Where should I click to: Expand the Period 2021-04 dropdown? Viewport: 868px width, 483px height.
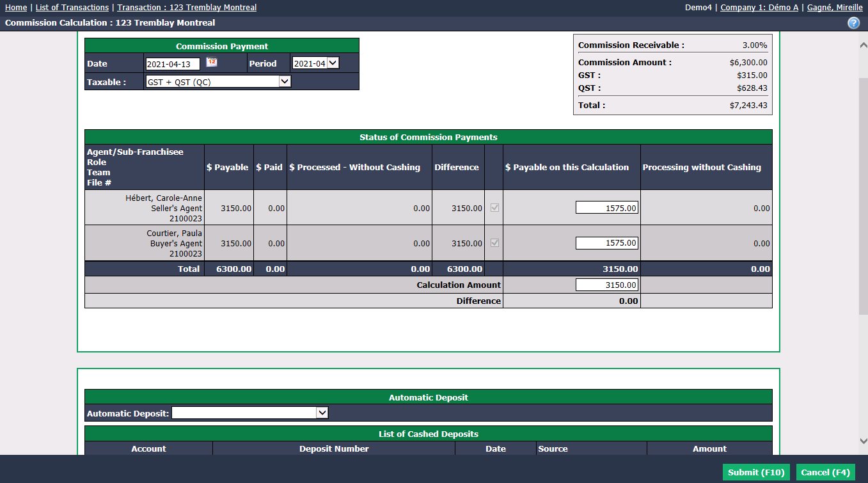(x=316, y=63)
